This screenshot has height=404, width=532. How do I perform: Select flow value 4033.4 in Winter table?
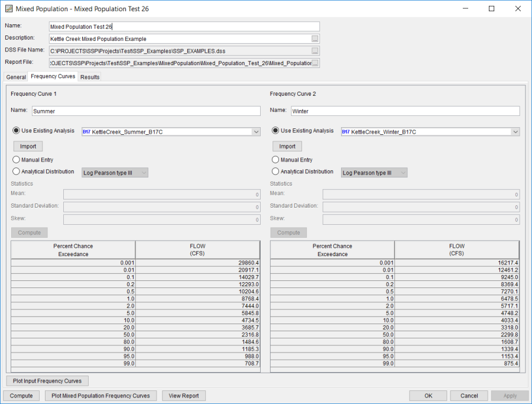(457, 321)
